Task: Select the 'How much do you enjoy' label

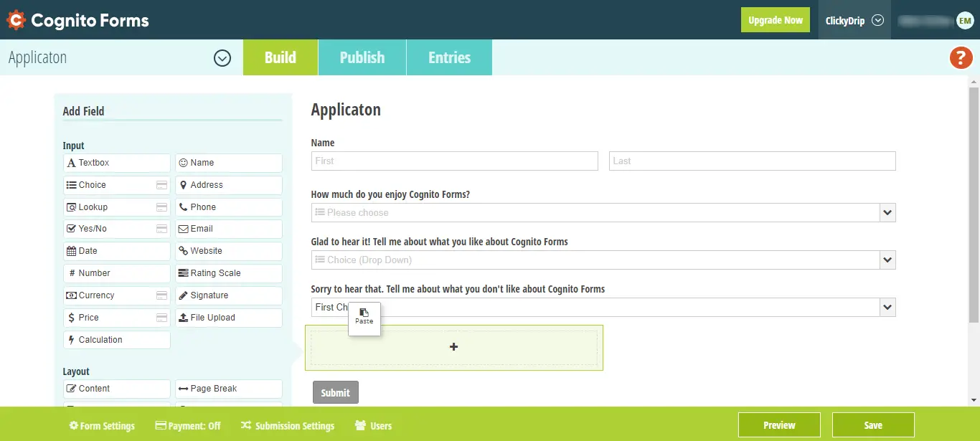Action: [x=390, y=194]
